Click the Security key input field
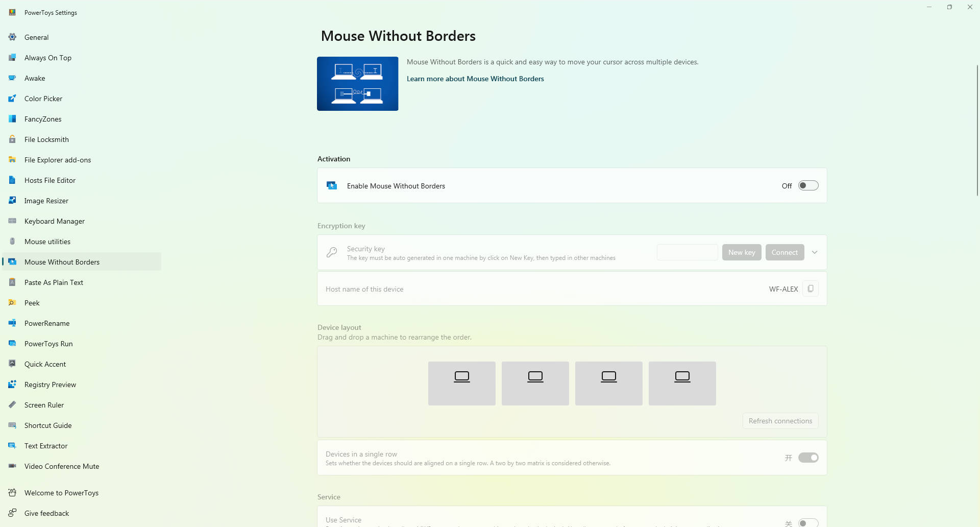The height and width of the screenshot is (527, 980). tap(687, 252)
